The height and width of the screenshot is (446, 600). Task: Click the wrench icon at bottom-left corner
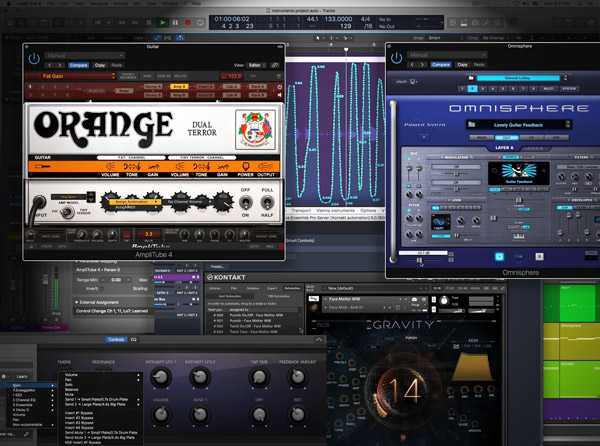[x=26, y=434]
